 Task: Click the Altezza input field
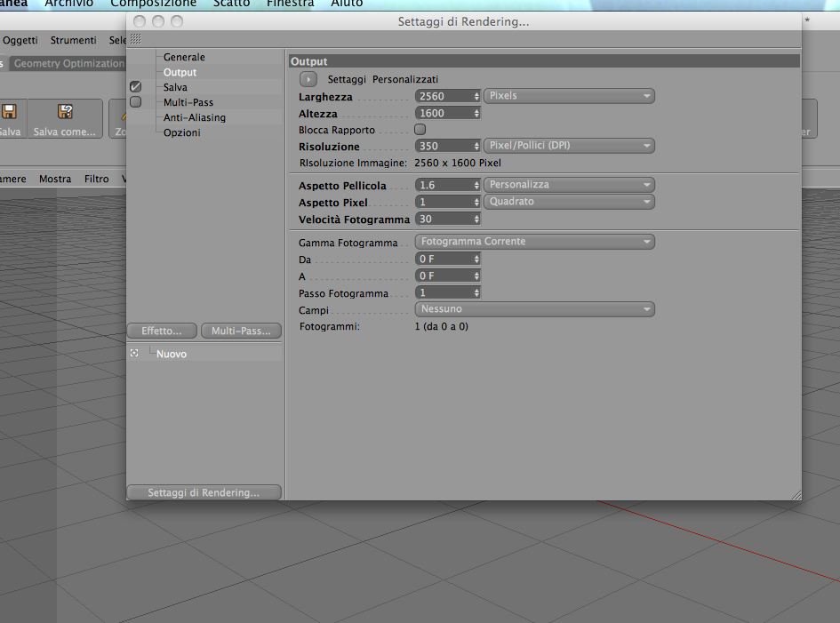point(444,113)
